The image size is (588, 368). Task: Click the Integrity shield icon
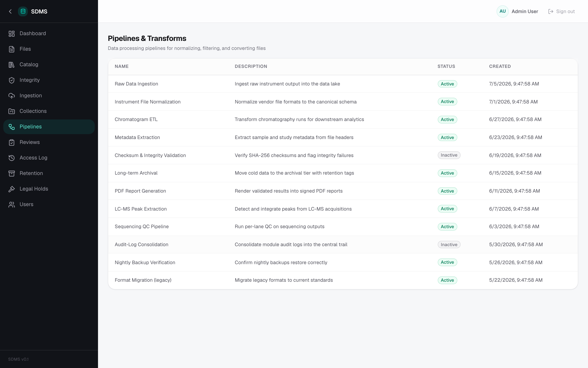[11, 80]
